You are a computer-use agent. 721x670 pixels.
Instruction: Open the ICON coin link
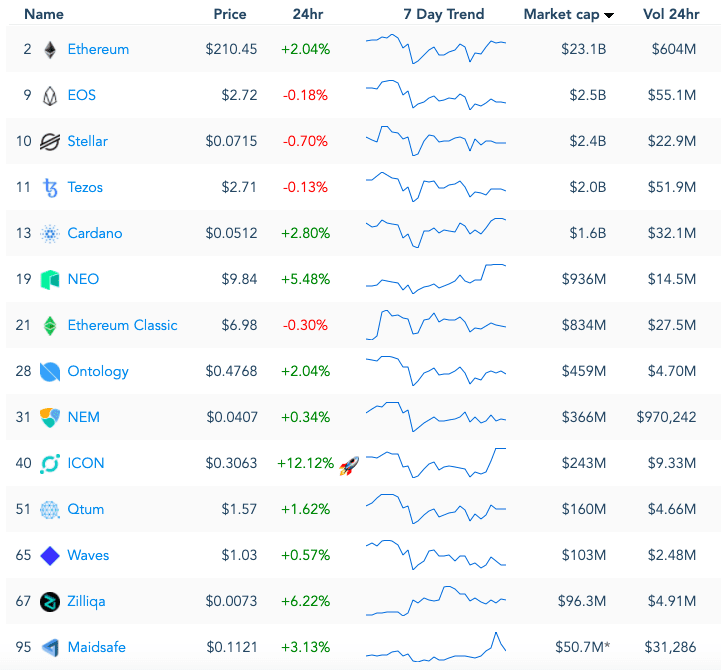86,463
